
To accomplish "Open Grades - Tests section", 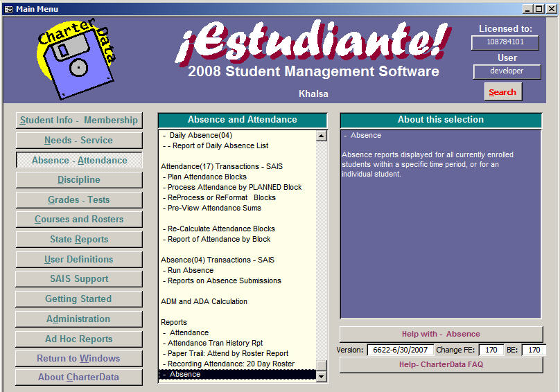I will pyautogui.click(x=79, y=200).
